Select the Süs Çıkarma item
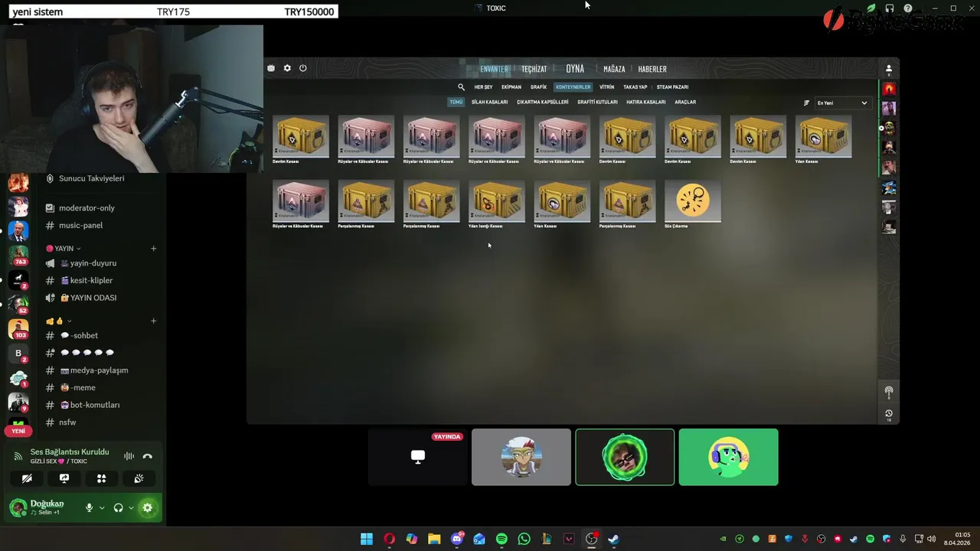Image resolution: width=980 pixels, height=551 pixels. point(693,204)
